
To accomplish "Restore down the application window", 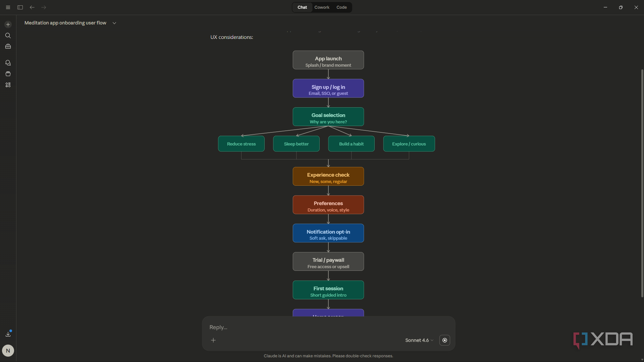I will coord(621,7).
